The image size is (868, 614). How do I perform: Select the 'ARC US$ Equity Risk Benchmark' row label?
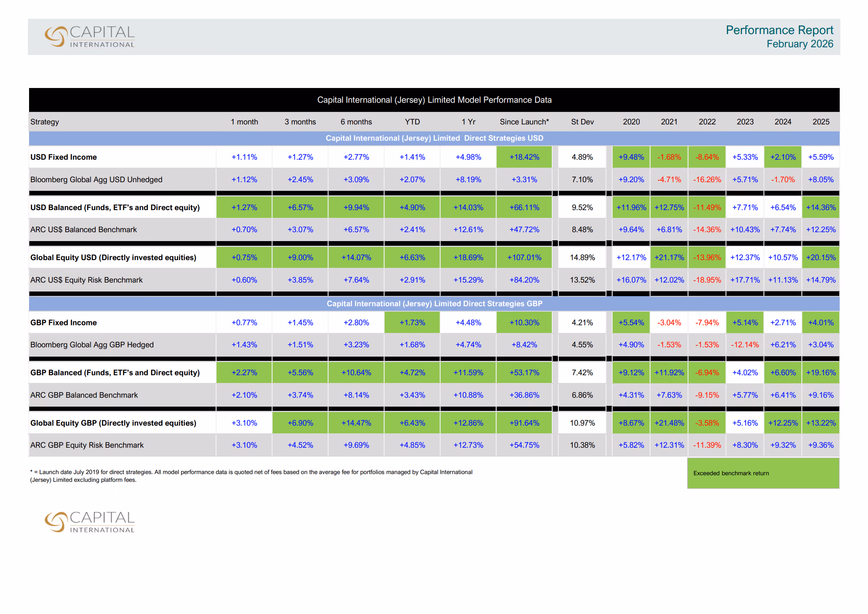pos(86,280)
